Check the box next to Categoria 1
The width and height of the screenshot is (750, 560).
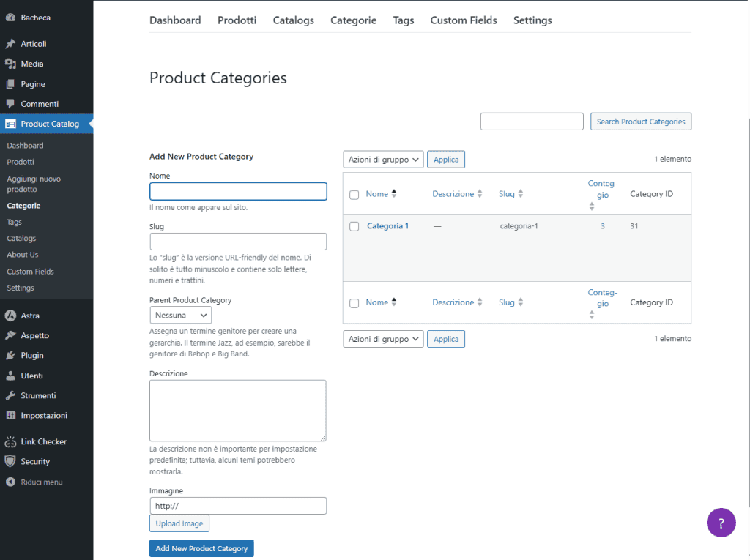[x=354, y=225]
